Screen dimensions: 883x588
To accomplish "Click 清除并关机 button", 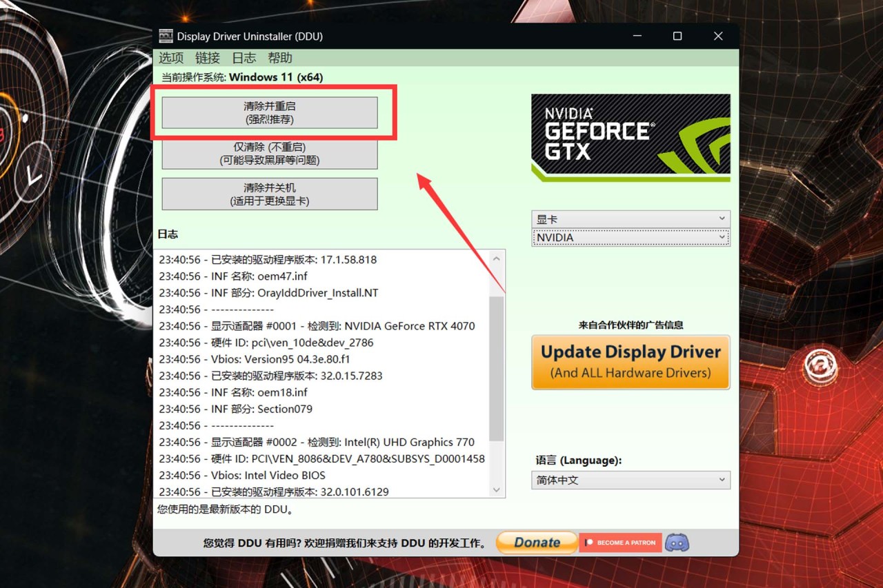I will tap(270, 194).
